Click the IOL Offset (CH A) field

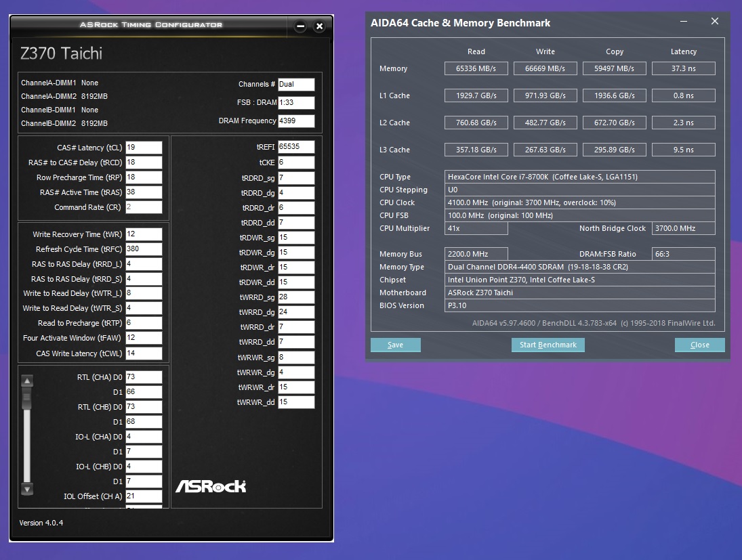point(144,496)
